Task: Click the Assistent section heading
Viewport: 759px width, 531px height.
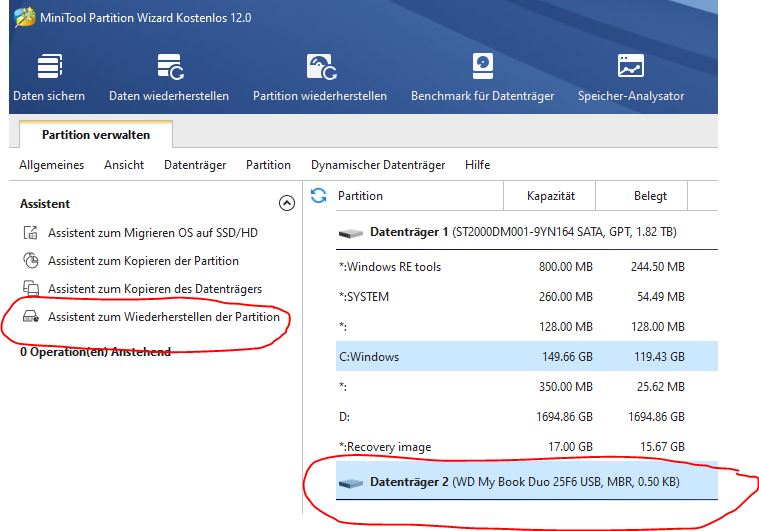Action: coord(45,204)
